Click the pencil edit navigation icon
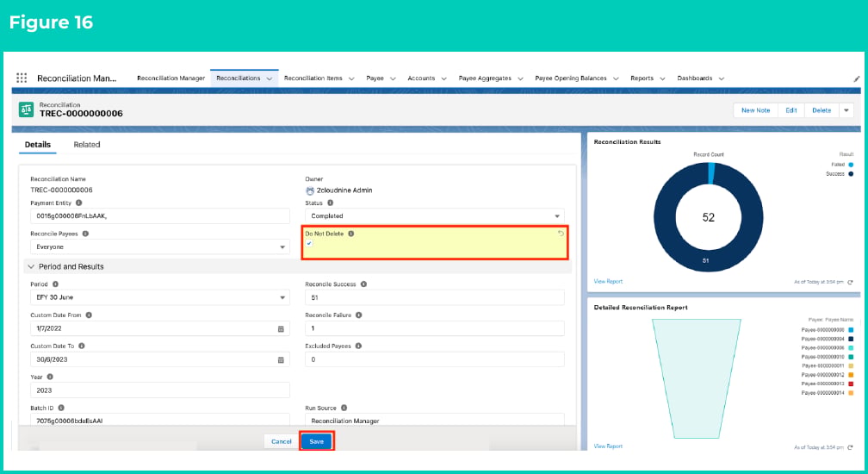The image size is (868, 474). [x=856, y=78]
